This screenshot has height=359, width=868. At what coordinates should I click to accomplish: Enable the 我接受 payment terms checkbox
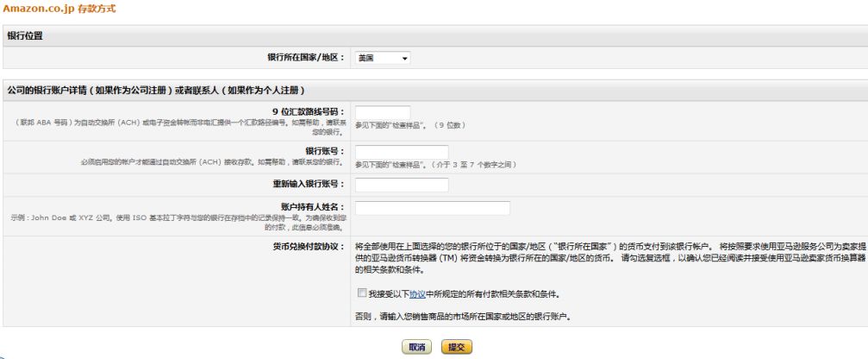[360, 294]
